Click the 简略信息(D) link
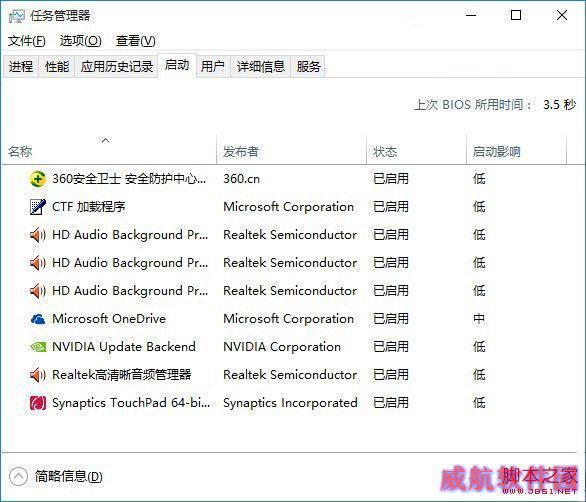This screenshot has height=502, width=586. (69, 476)
